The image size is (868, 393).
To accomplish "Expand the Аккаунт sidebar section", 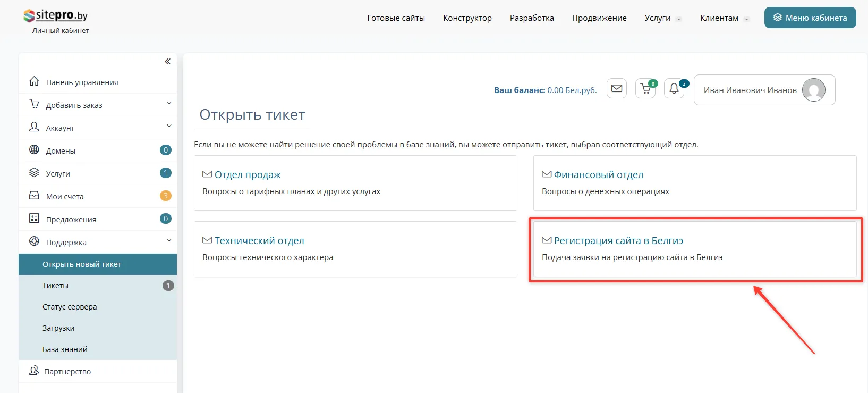I will pyautogui.click(x=169, y=126).
